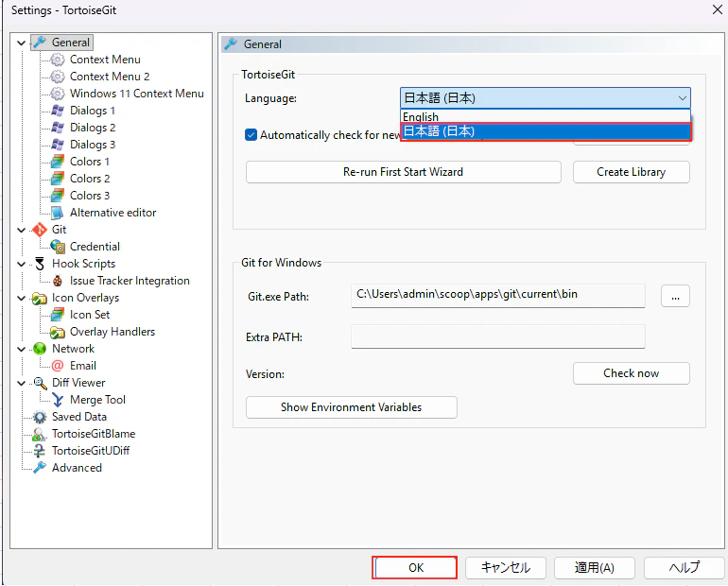728x586 pixels.
Task: Click the General wrench icon in tree
Action: [x=40, y=43]
